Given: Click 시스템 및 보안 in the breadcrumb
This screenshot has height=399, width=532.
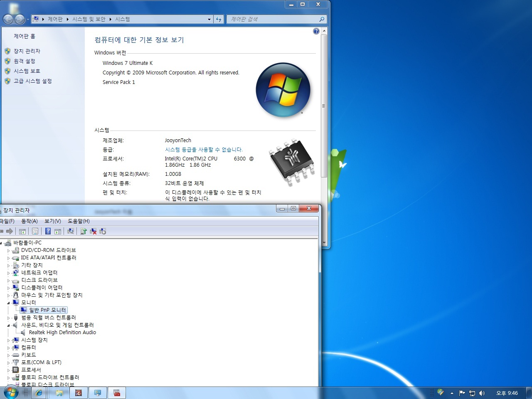Looking at the screenshot, I should (89, 19).
